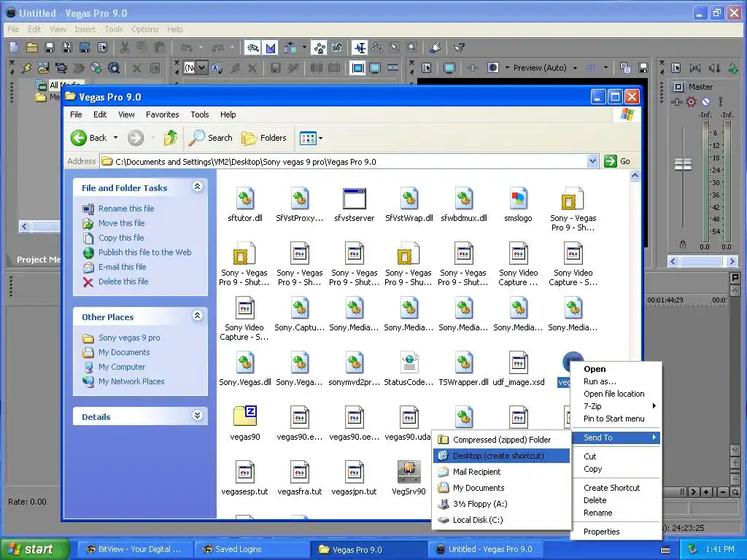
Task: Open Vegas Insert menu
Action: coord(85,29)
